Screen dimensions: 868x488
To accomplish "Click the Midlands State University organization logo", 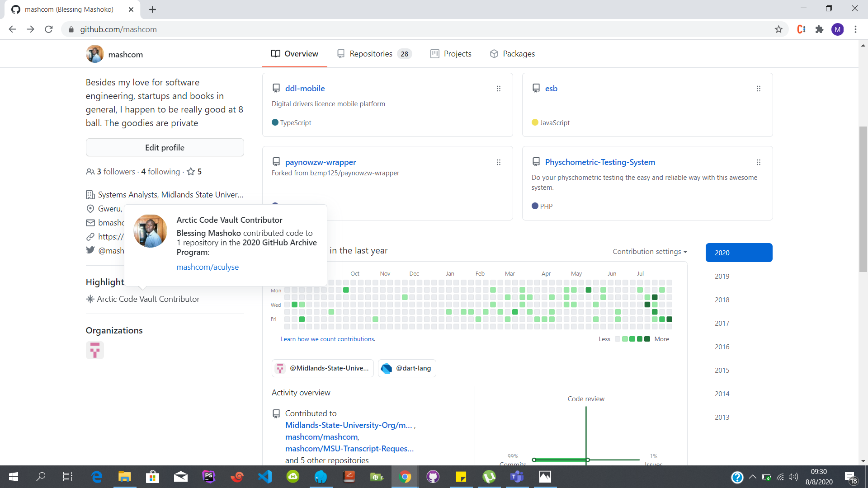I will [x=95, y=350].
